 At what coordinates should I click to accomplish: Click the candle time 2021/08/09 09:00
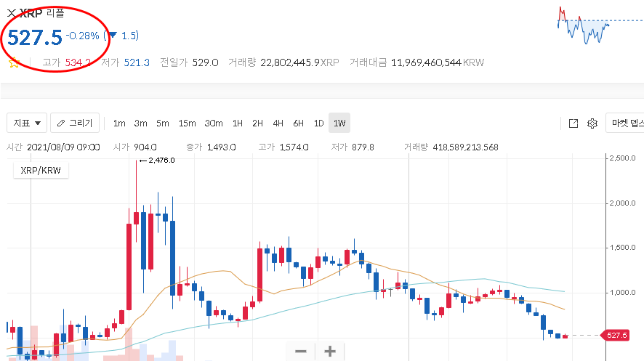coord(63,147)
